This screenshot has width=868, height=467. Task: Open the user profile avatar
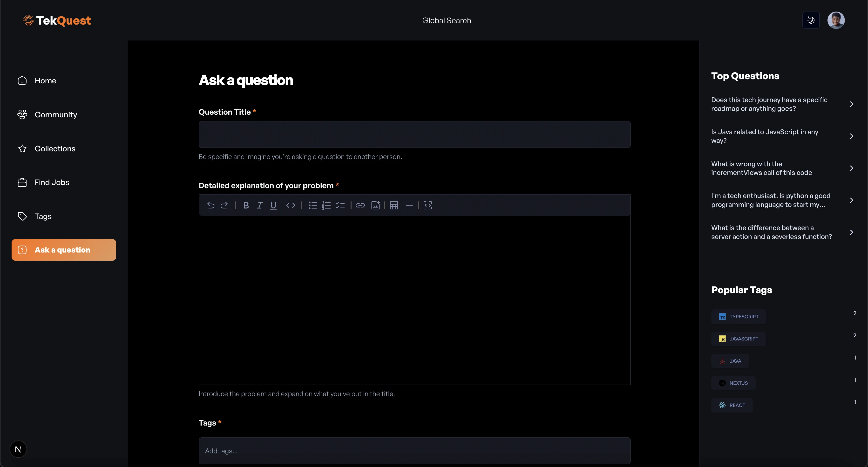point(836,20)
